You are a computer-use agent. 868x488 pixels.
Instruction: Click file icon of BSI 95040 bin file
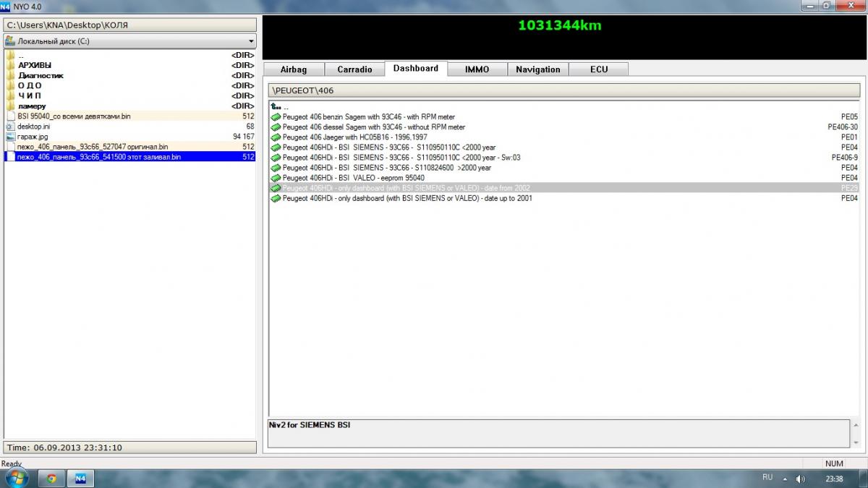click(x=10, y=116)
